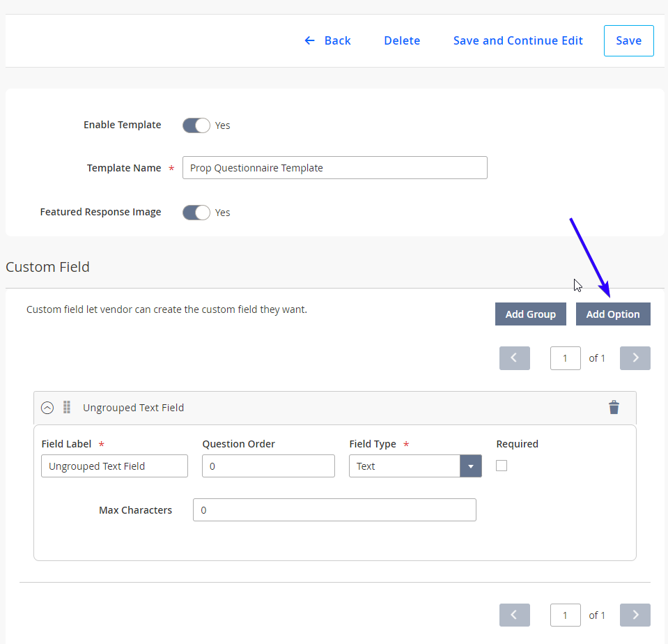Collapse the Ungrouped Text Field panel
The image size is (668, 644).
click(47, 408)
